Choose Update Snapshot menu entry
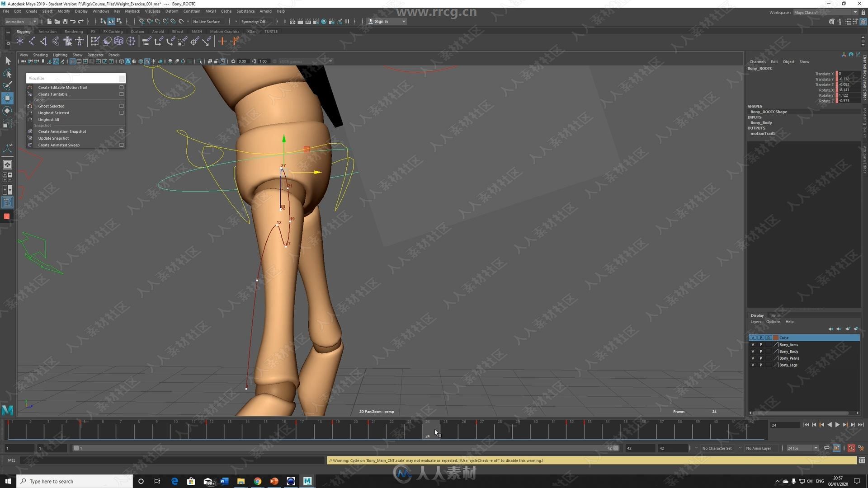This screenshot has height=488, width=868. click(53, 138)
